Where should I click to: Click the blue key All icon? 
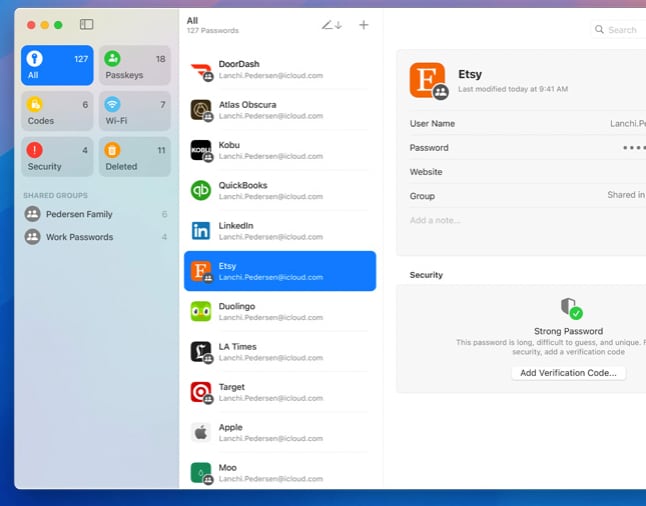(35, 59)
